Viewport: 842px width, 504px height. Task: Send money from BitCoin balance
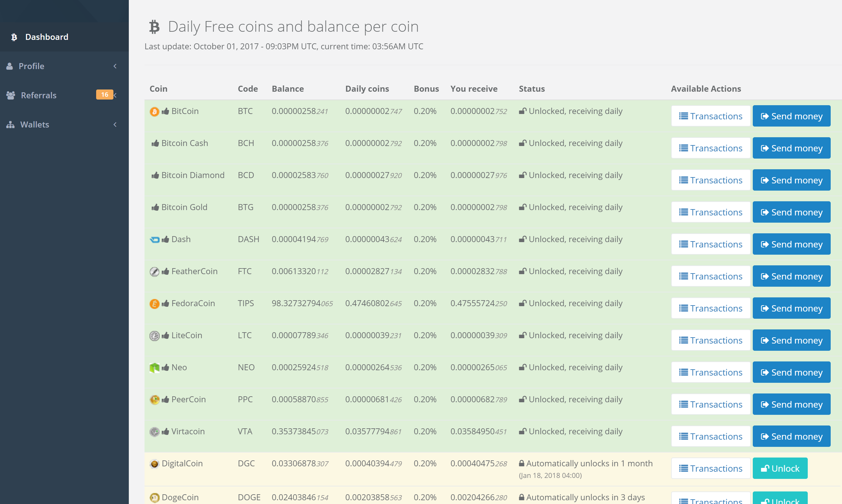click(791, 116)
